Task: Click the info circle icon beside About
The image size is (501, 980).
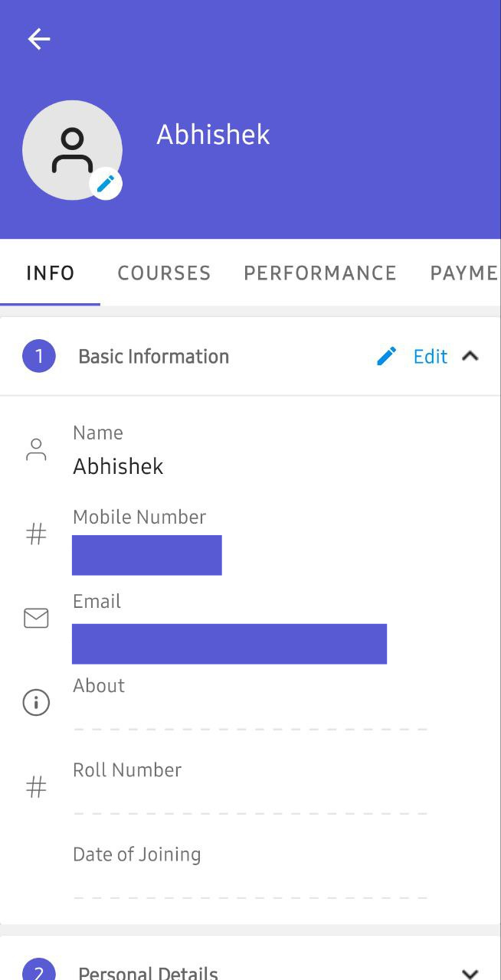Action: (x=36, y=702)
